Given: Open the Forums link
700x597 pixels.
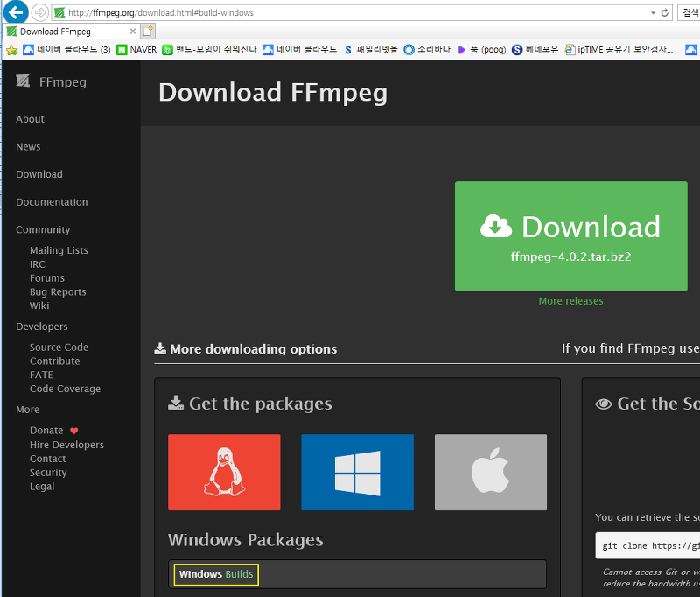Looking at the screenshot, I should point(47,277).
